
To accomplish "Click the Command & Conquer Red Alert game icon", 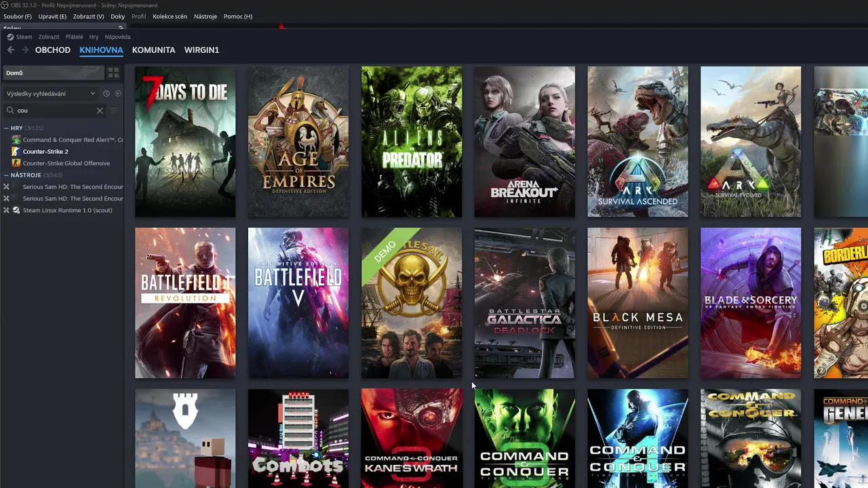I will point(16,140).
